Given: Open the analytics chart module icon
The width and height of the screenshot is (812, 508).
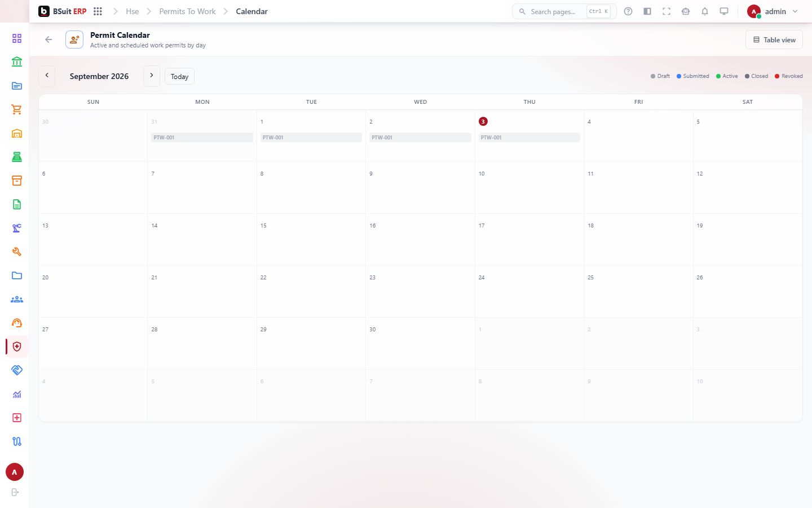Looking at the screenshot, I should point(17,394).
